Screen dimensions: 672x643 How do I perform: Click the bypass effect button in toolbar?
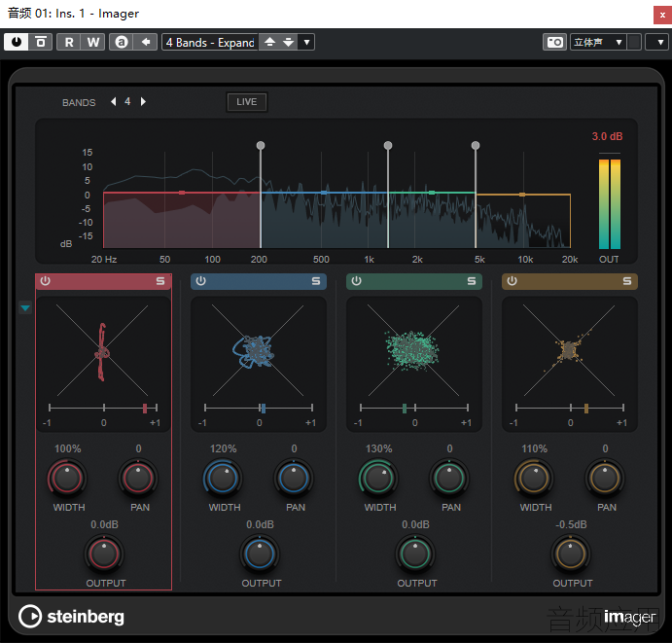coord(41,42)
